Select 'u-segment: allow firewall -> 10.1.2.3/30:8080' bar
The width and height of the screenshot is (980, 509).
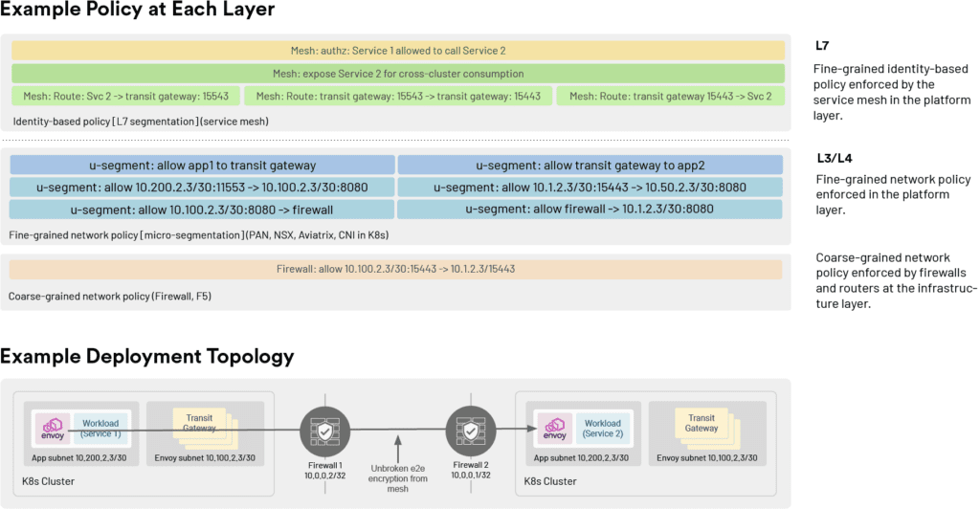[590, 210]
